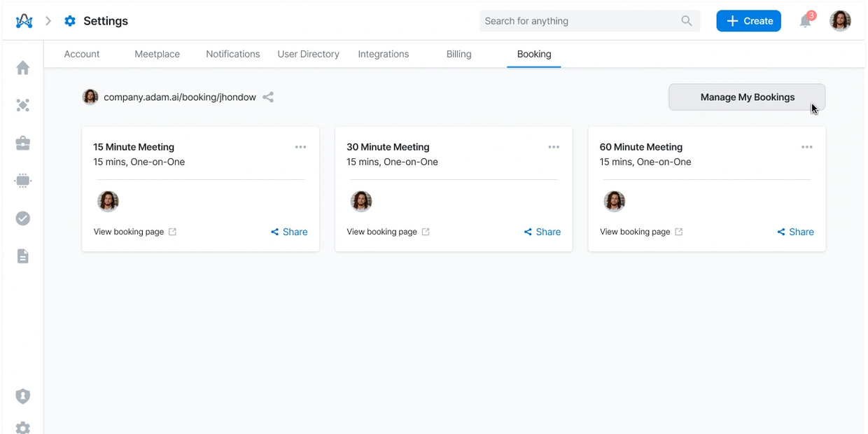Switch to the Integrations tab
This screenshot has width=868, height=434.
(383, 54)
